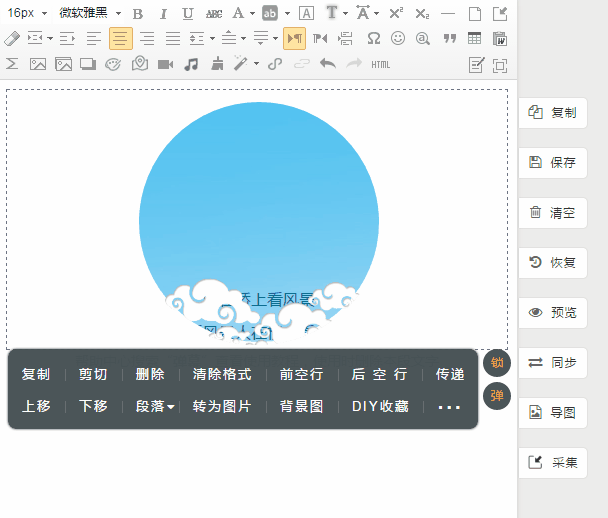Click the 预览 preview button
The width and height of the screenshot is (608, 518).
(553, 313)
